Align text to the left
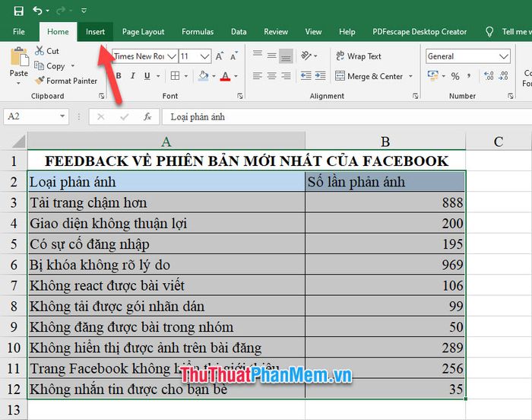This screenshot has height=420, width=532. (258, 76)
